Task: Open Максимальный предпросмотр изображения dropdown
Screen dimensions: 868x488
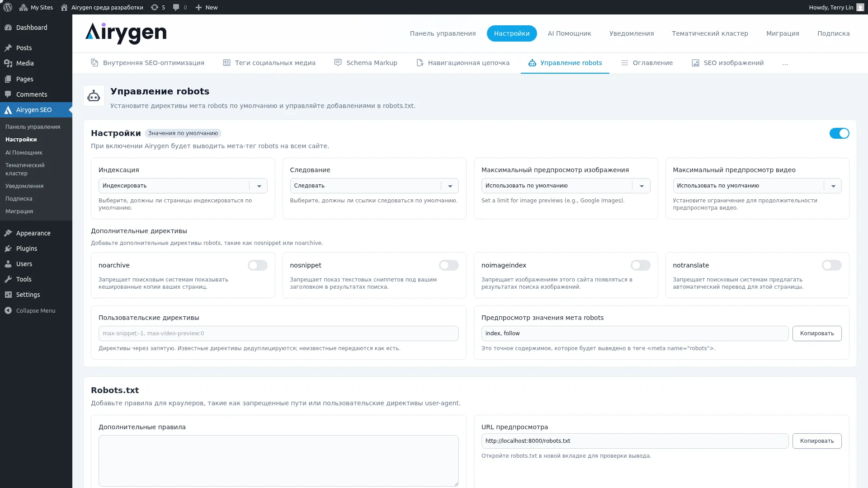Action: pyautogui.click(x=566, y=186)
